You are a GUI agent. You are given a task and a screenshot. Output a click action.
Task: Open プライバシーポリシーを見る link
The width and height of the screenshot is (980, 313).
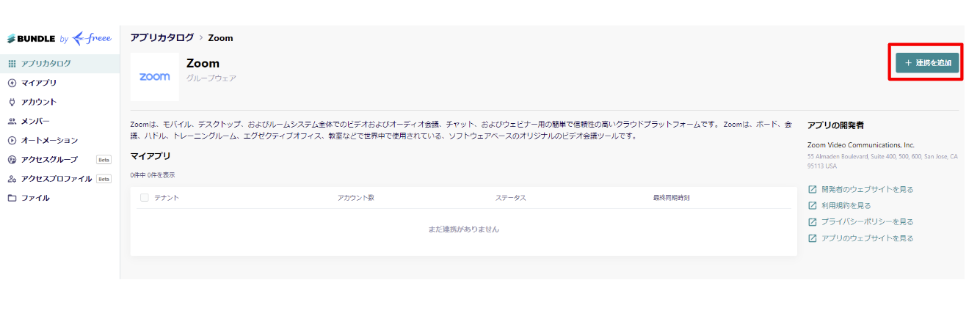pos(867,221)
